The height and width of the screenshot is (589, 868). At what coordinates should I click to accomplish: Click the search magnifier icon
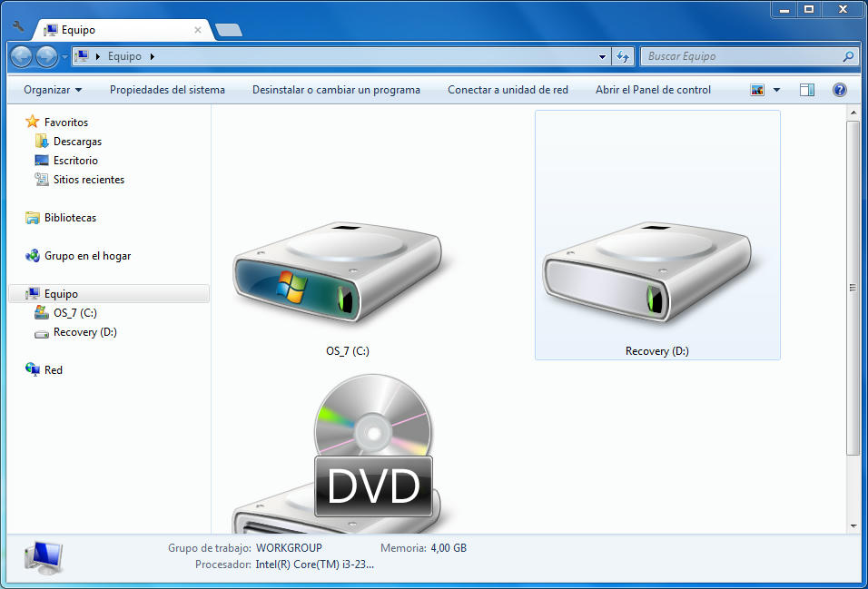coord(847,56)
